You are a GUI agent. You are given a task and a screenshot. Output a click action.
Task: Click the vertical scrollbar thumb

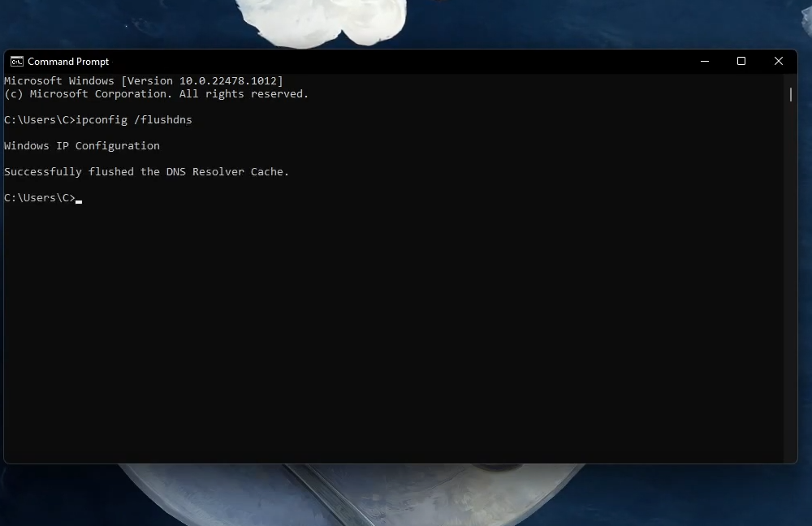coord(791,95)
